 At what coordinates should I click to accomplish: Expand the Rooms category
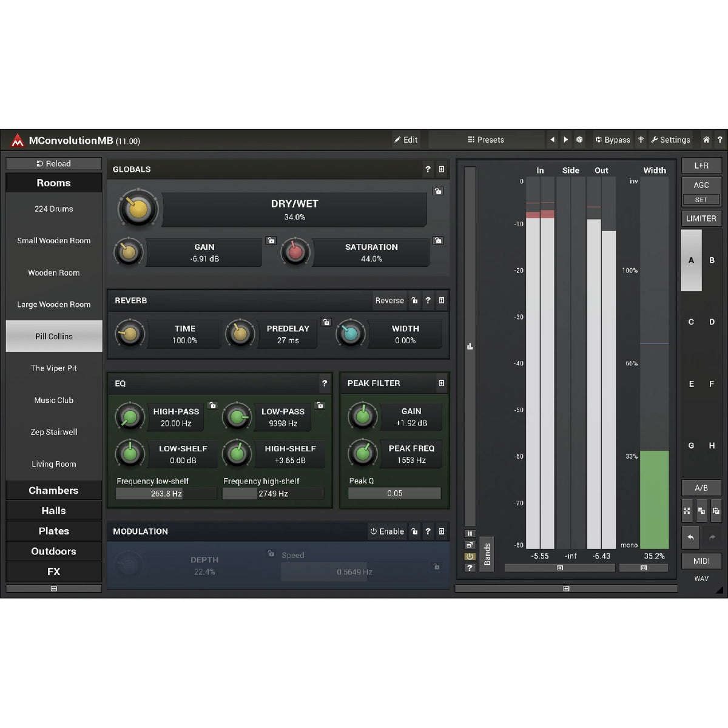(x=54, y=183)
